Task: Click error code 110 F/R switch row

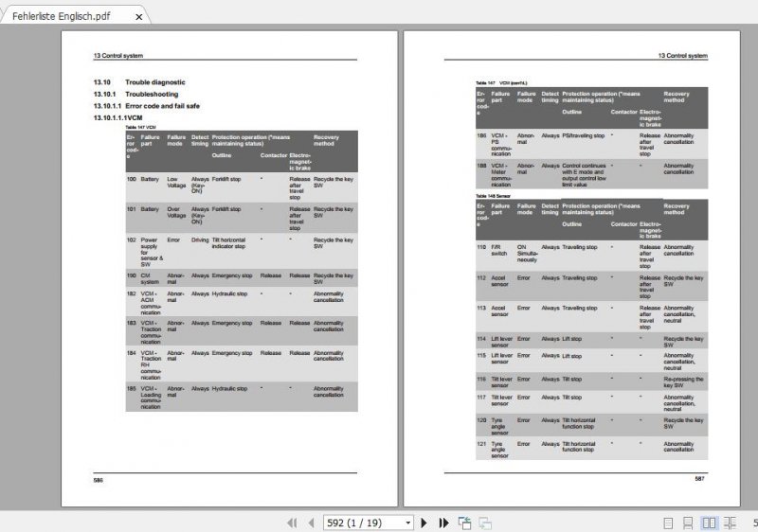Action: coord(591,257)
